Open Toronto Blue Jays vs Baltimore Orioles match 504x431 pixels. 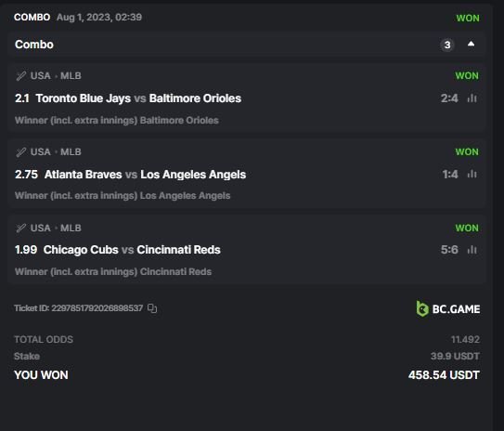point(138,98)
